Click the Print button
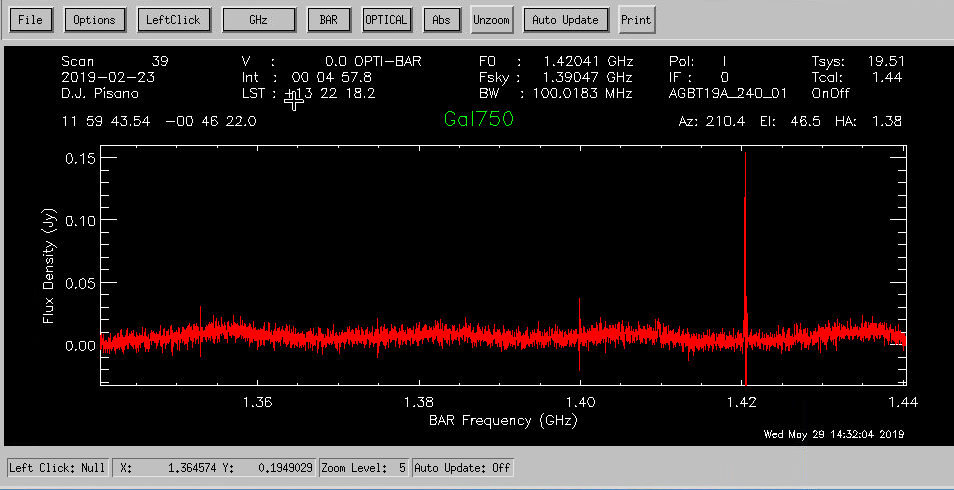The image size is (954, 490). [x=635, y=19]
